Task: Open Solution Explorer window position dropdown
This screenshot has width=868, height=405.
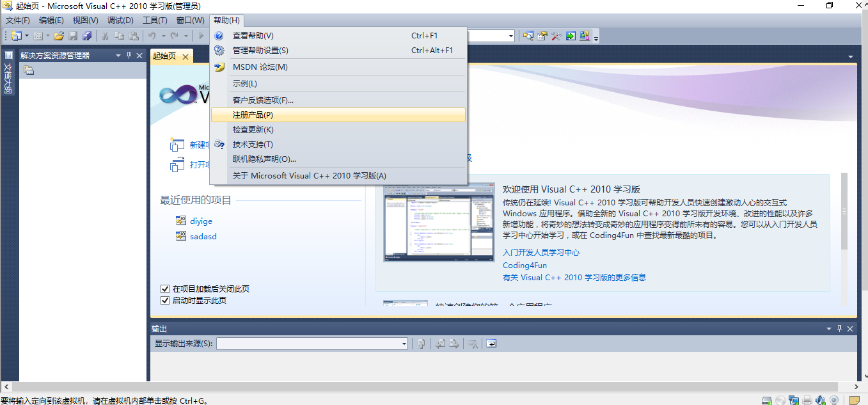Action: (118, 56)
